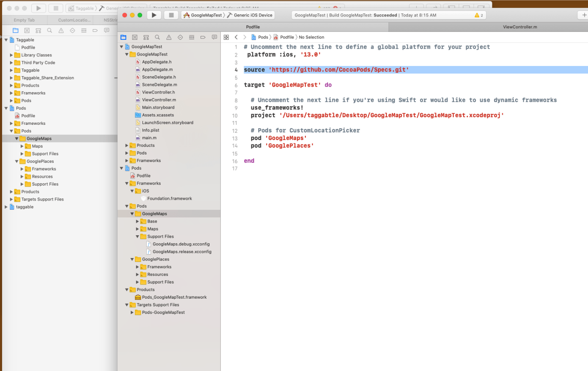
Task: Select the Podfile editor tab
Action: point(253,27)
